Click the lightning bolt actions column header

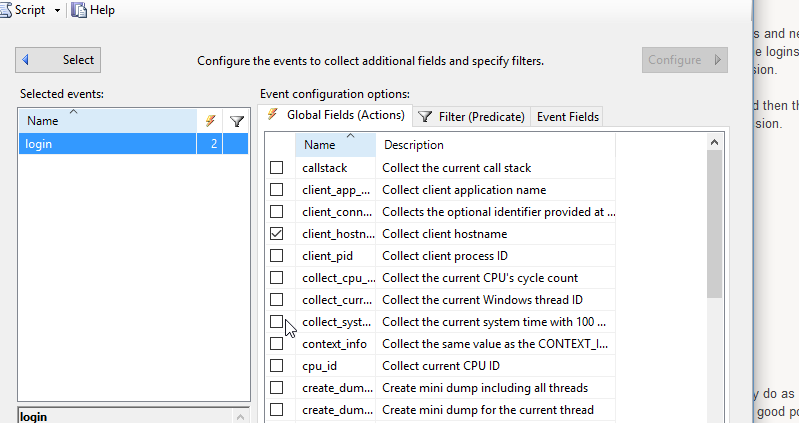[x=210, y=121]
